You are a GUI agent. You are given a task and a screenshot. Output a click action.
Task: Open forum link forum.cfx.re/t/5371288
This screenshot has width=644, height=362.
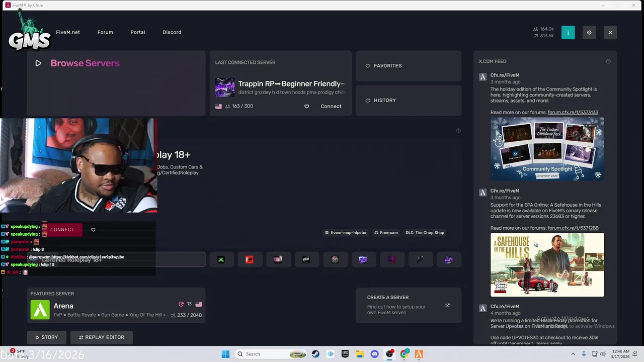(573, 228)
